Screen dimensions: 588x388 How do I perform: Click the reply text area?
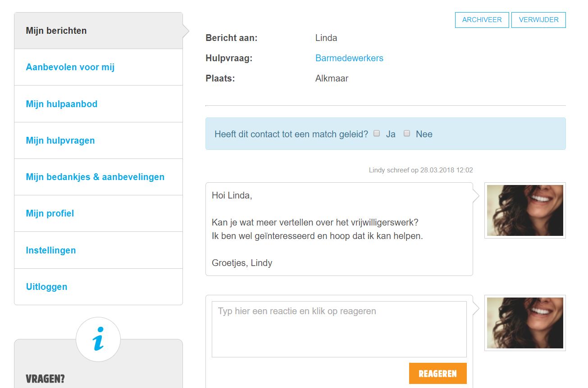point(339,329)
